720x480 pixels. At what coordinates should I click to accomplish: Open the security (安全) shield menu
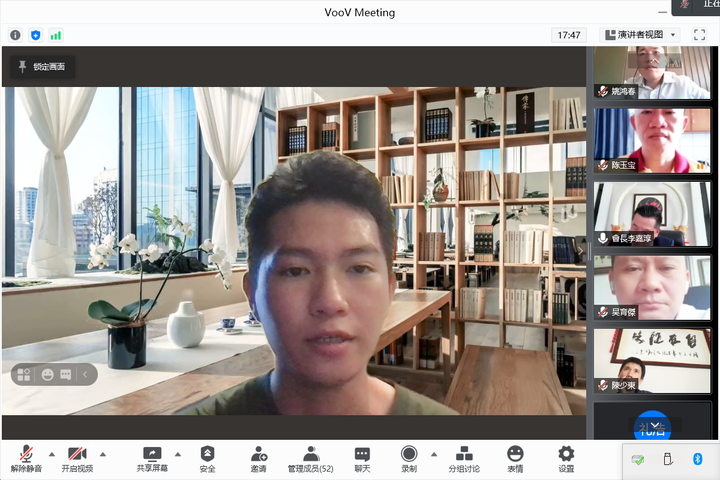pos(207,457)
